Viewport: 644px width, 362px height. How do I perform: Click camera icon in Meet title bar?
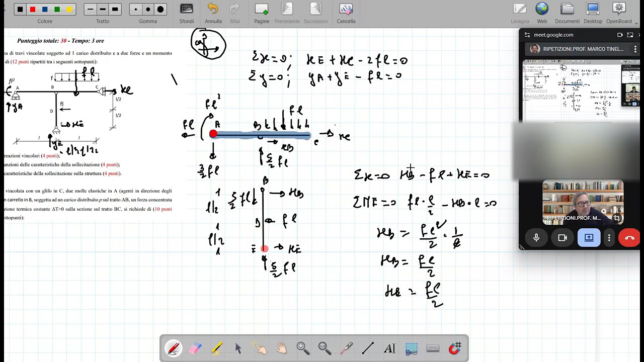click(x=620, y=35)
